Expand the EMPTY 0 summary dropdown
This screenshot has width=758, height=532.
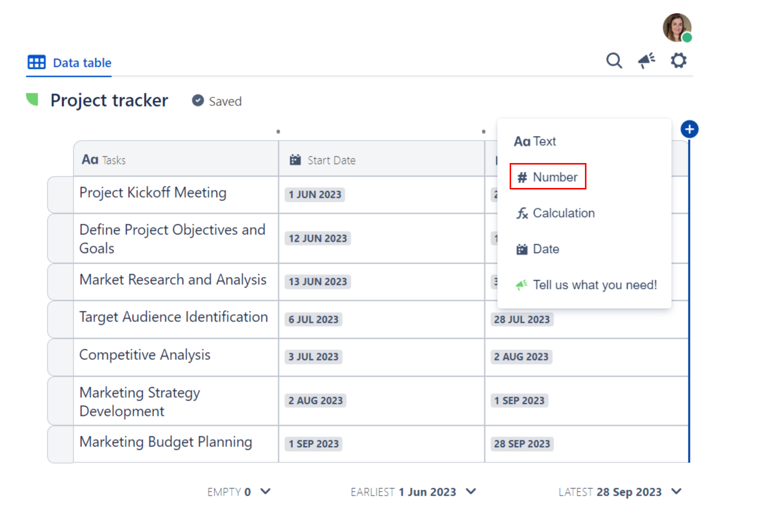click(266, 492)
